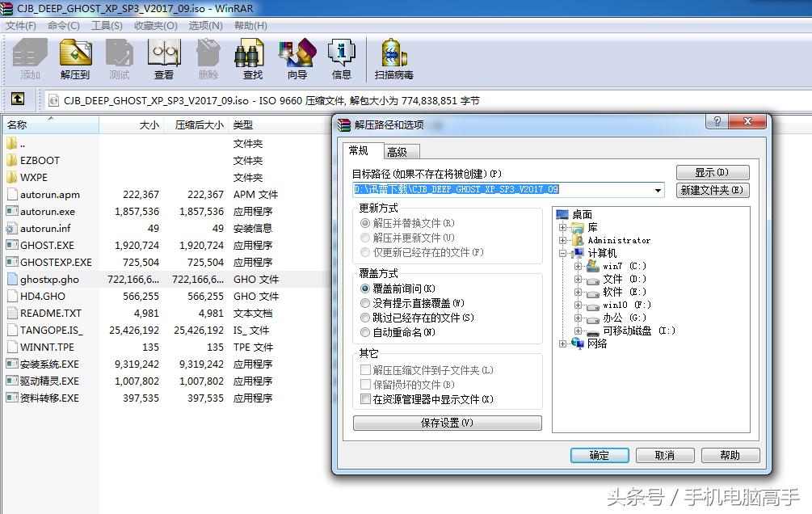Viewport: 812px width, 514px height.
Task: Click the 取消 (Cancel) button
Action: pos(665,455)
